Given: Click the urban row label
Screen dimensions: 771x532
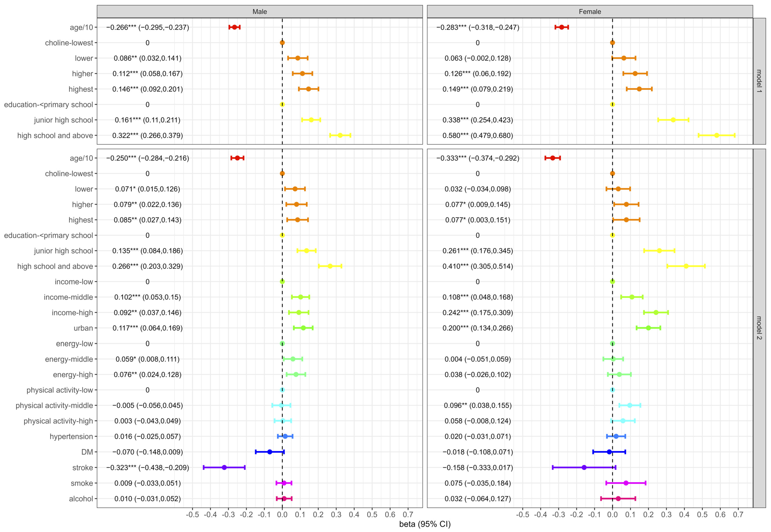Looking at the screenshot, I should pyautogui.click(x=83, y=328).
